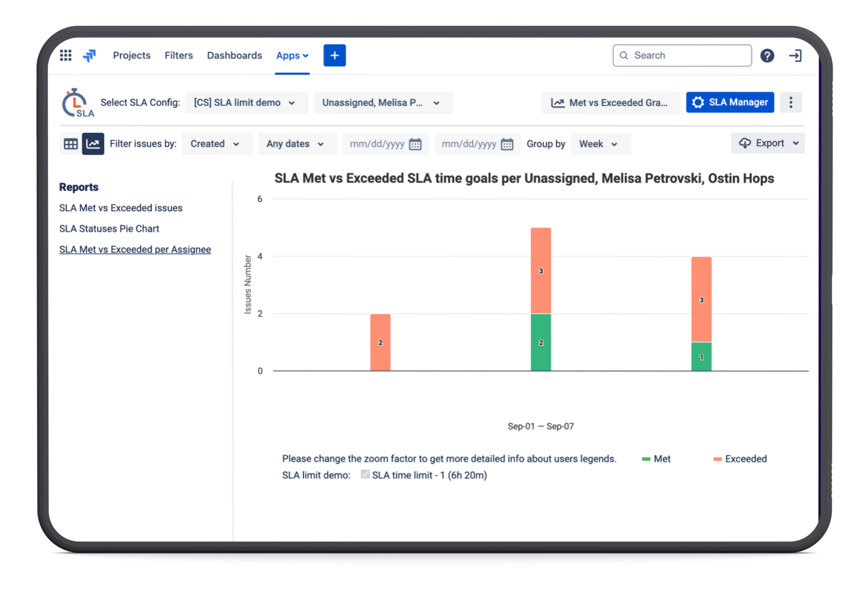Open the help question mark icon

[x=767, y=56]
